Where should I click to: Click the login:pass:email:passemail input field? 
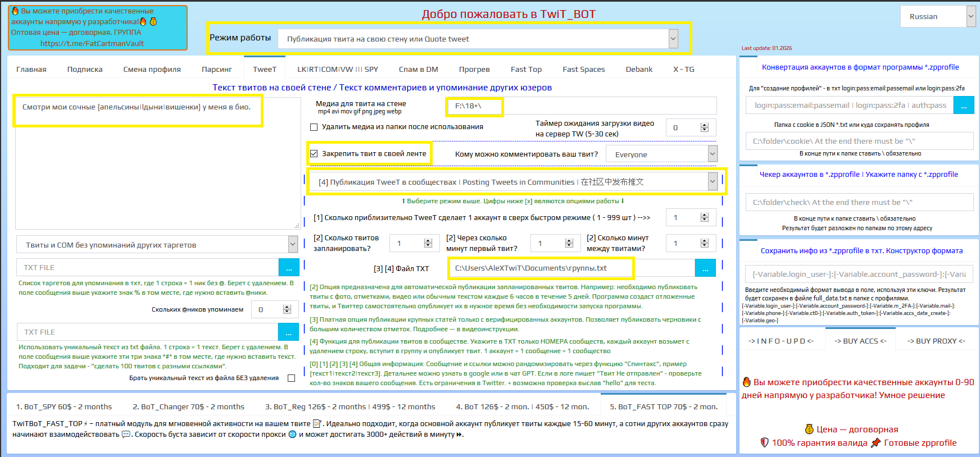[850, 105]
